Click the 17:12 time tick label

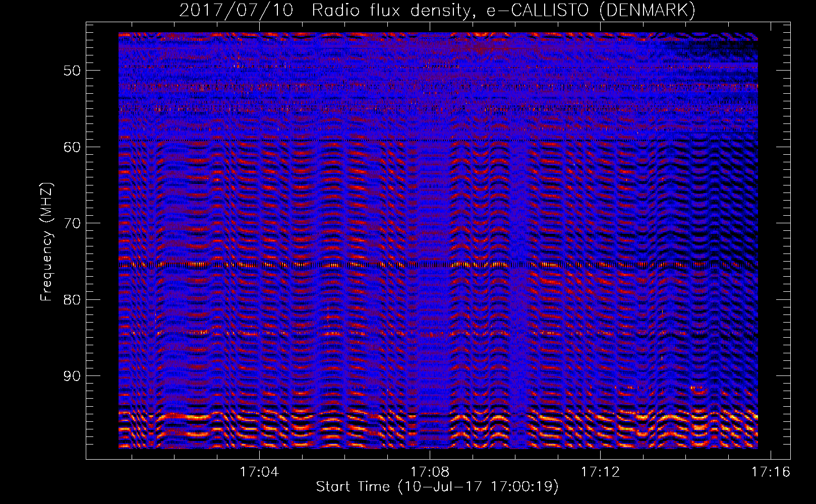[600, 472]
